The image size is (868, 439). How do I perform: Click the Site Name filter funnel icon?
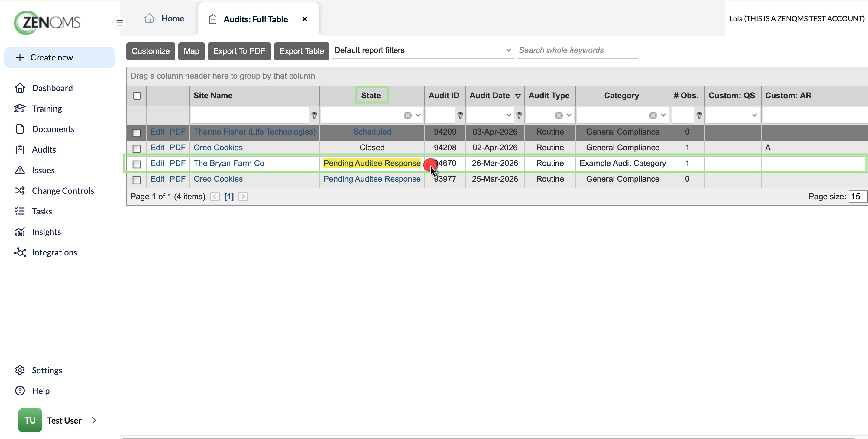point(314,115)
